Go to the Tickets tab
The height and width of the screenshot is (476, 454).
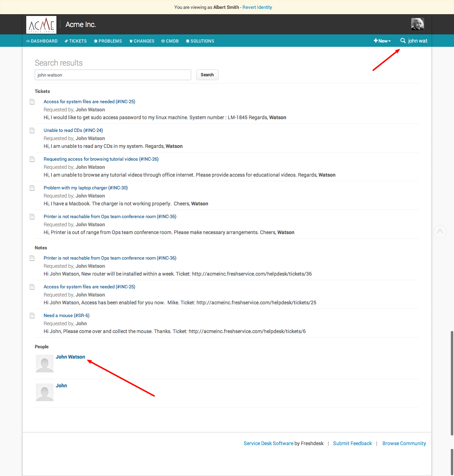76,41
